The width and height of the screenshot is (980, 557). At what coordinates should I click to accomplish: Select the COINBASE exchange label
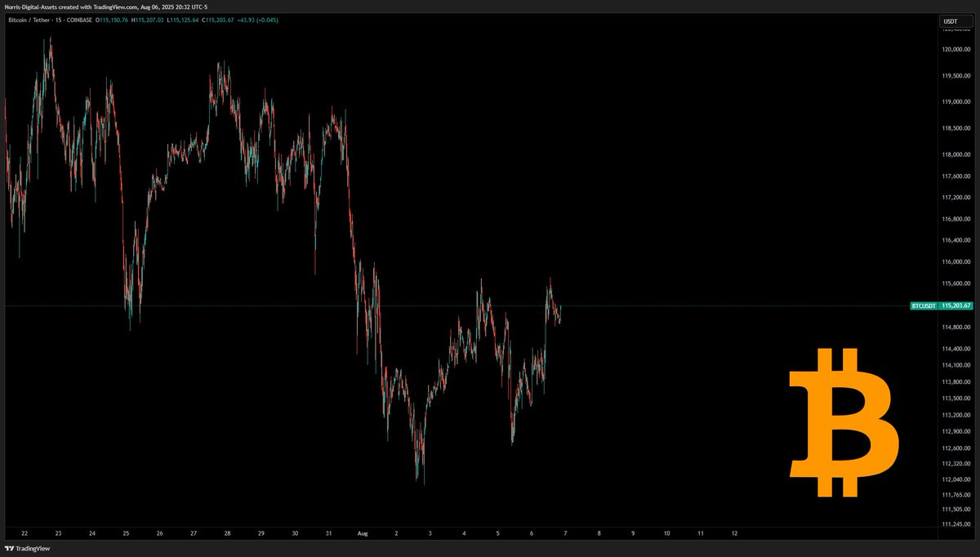pos(79,20)
